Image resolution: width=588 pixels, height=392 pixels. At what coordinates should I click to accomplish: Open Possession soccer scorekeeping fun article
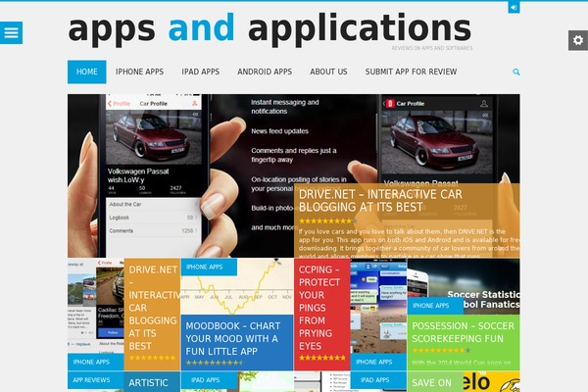pos(464,332)
